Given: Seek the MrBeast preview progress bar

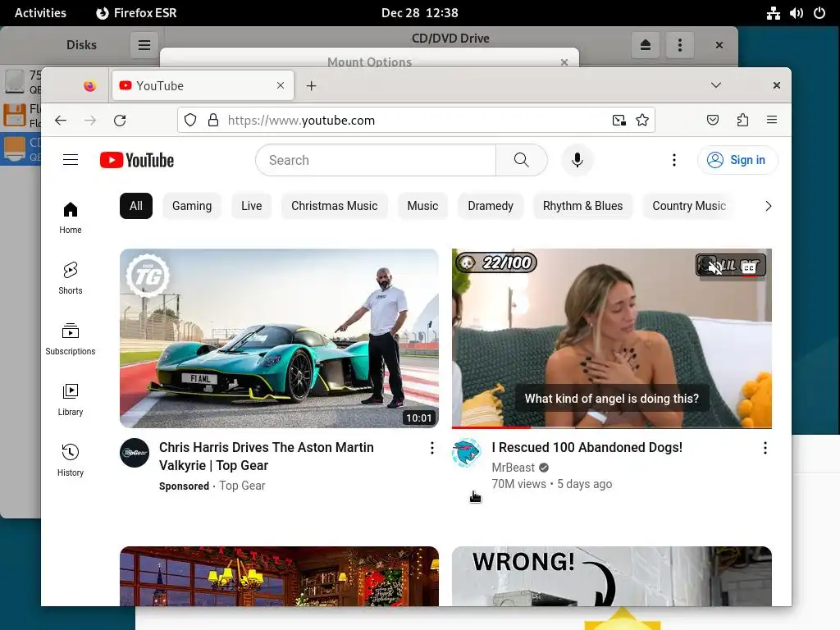Looking at the screenshot, I should [611, 427].
